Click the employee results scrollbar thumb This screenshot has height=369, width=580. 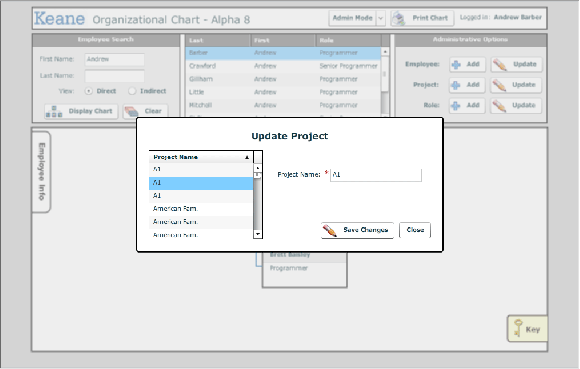(x=385, y=74)
